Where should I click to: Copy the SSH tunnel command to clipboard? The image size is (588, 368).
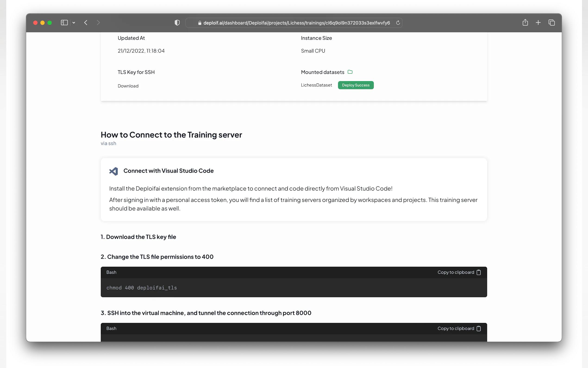pos(459,329)
